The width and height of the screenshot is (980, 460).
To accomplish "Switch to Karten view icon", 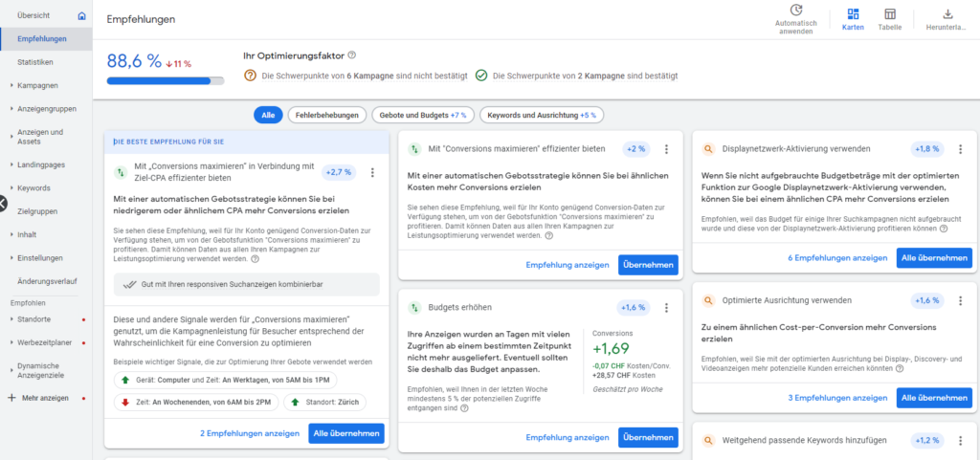I will tap(853, 14).
